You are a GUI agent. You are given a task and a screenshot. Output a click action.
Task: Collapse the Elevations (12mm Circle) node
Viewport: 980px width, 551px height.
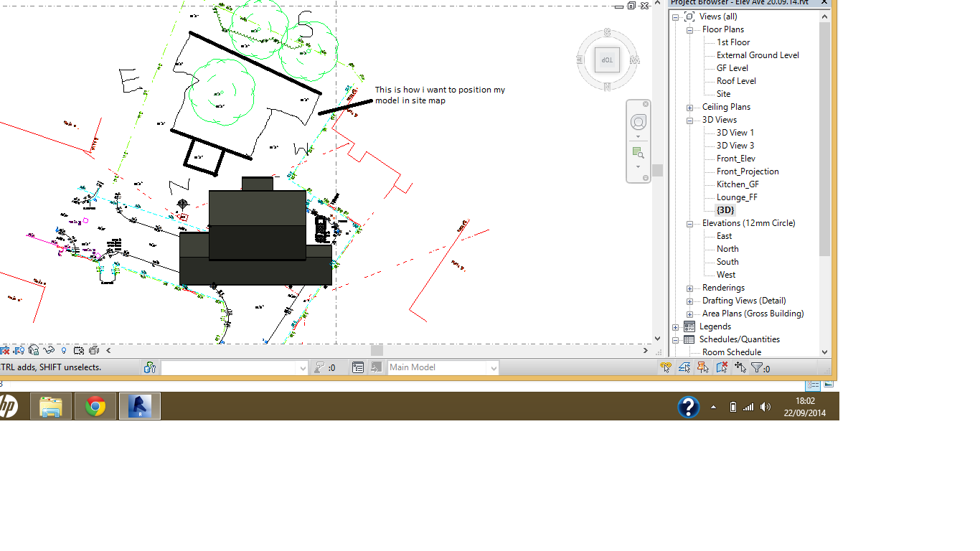coord(689,223)
